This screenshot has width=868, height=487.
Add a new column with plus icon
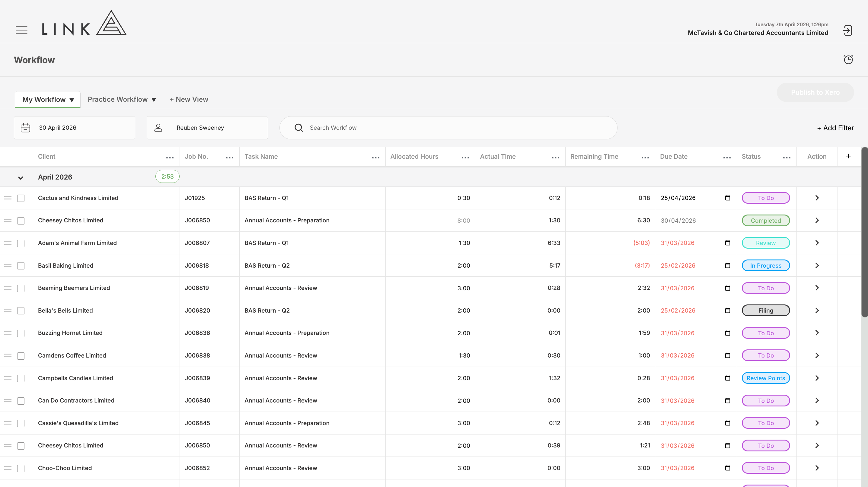(848, 156)
